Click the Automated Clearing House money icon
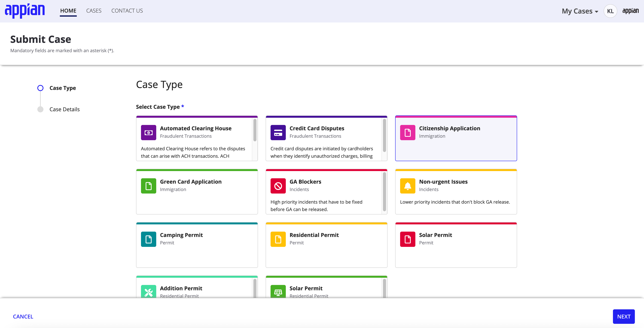 (x=148, y=133)
